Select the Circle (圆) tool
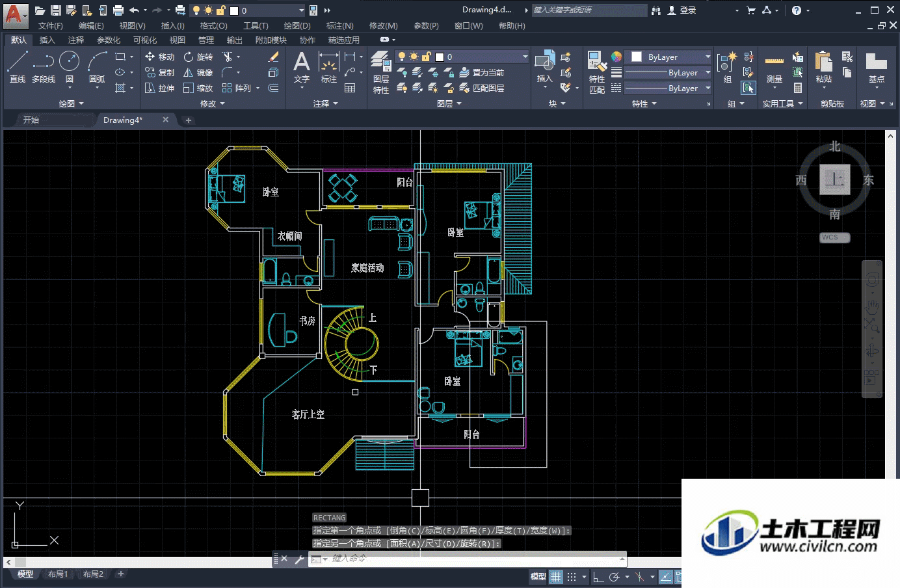The image size is (900, 588). tap(70, 68)
